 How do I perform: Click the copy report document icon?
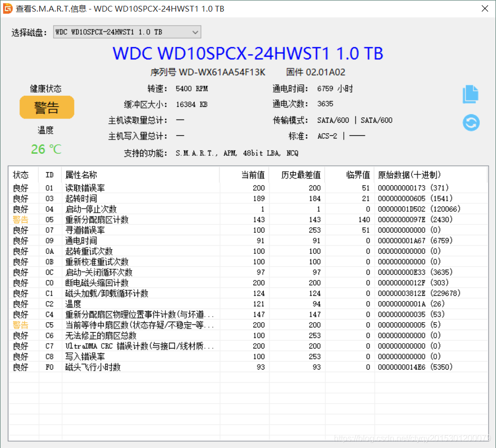(x=471, y=94)
